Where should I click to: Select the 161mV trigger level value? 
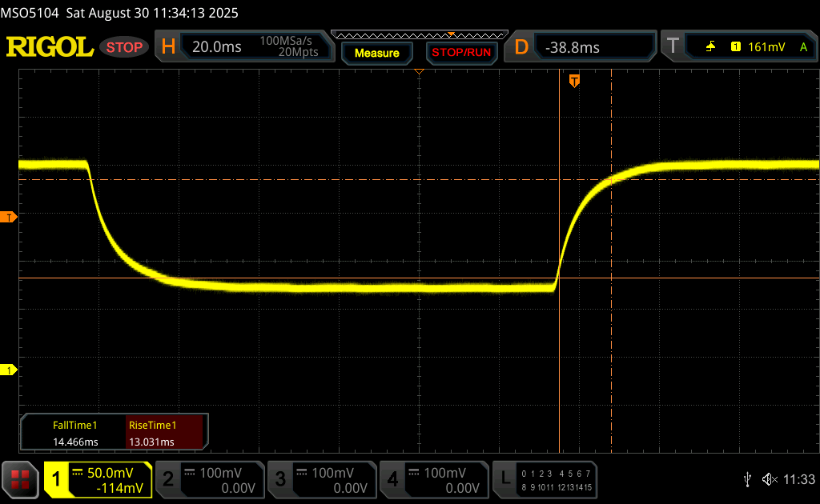click(766, 47)
